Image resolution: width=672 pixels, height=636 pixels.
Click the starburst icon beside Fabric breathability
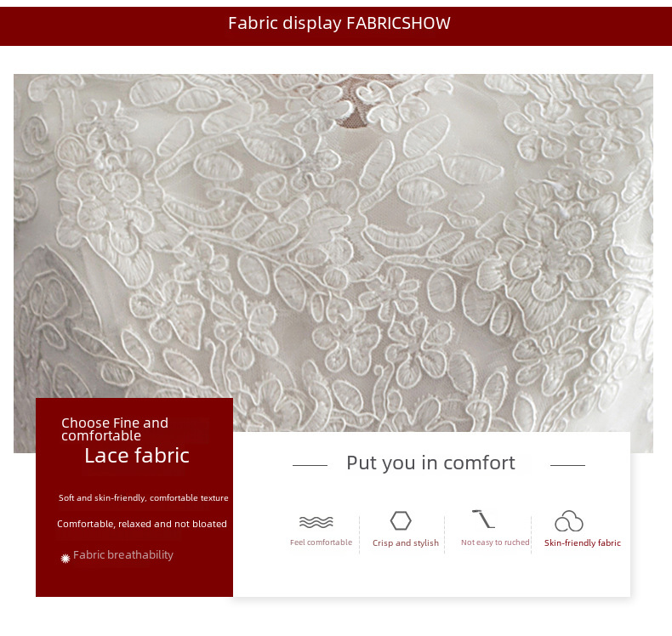65,559
